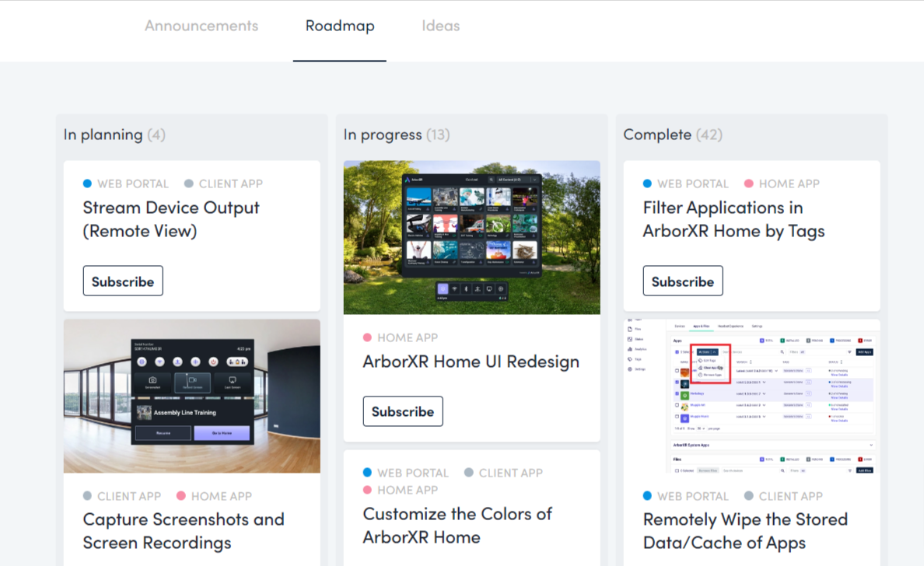
Task: Select the Roadmap tab
Action: pos(340,26)
